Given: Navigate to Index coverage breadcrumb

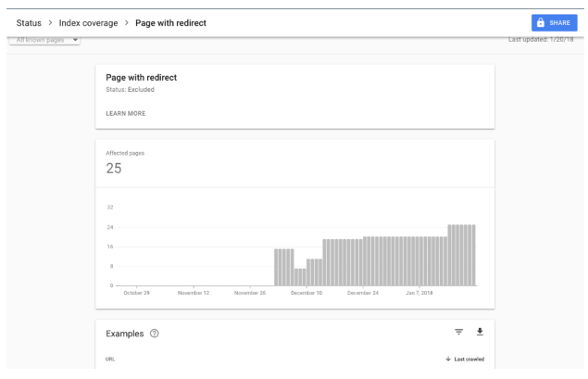Looking at the screenshot, I should 87,21.
